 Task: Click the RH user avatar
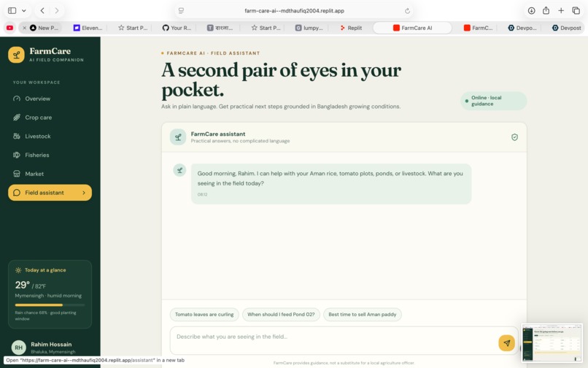coord(19,348)
